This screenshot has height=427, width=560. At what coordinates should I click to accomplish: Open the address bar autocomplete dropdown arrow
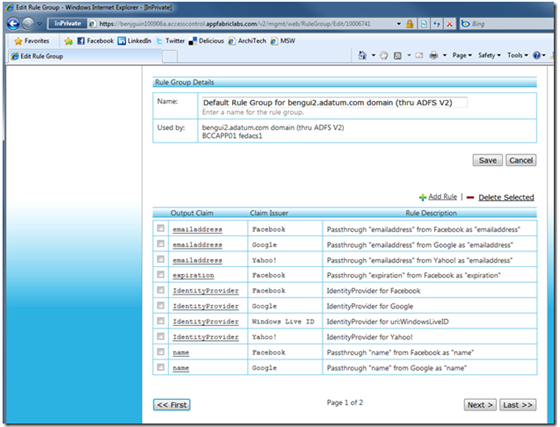click(399, 24)
